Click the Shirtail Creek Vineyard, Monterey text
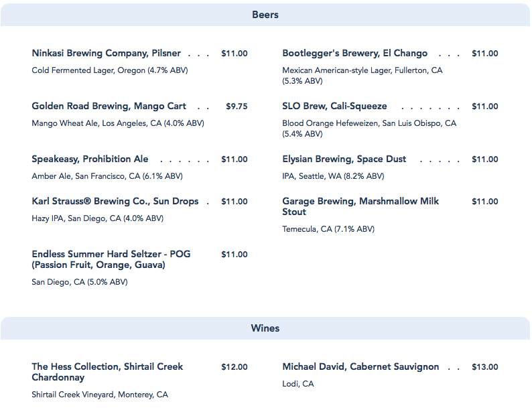 (100, 395)
